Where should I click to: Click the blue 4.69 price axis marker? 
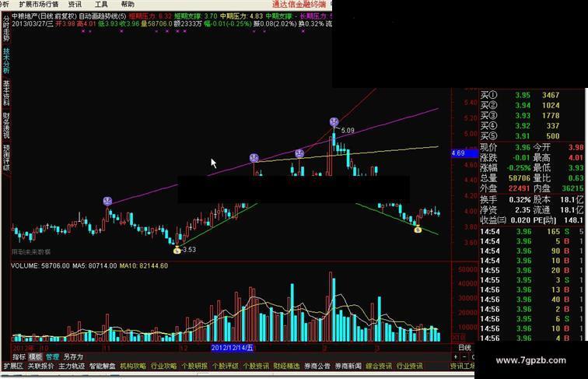464,153
